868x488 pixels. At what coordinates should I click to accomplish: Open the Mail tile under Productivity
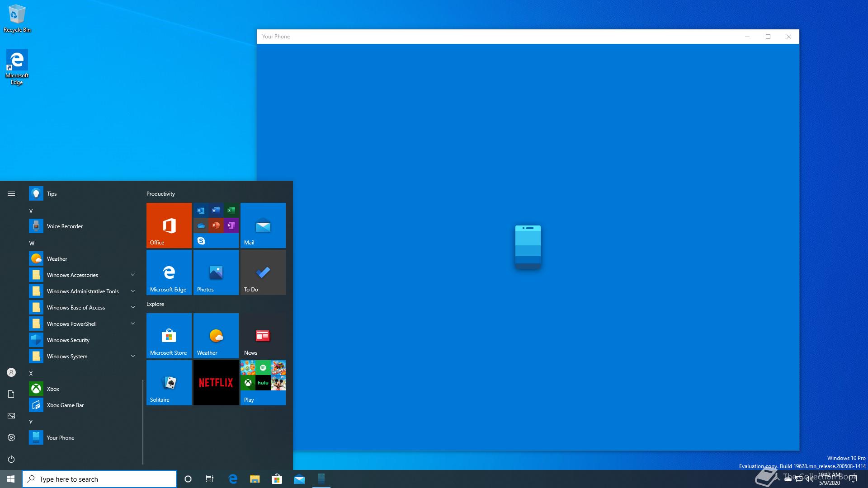[263, 225]
